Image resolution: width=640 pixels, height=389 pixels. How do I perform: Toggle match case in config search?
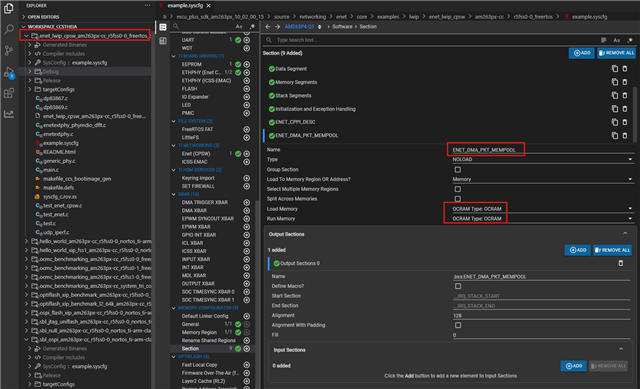[x=616, y=40]
